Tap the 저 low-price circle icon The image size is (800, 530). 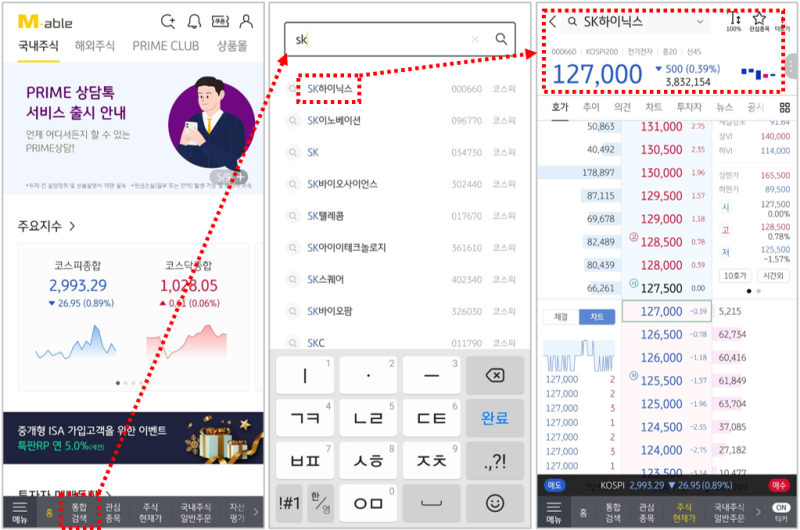(725, 253)
